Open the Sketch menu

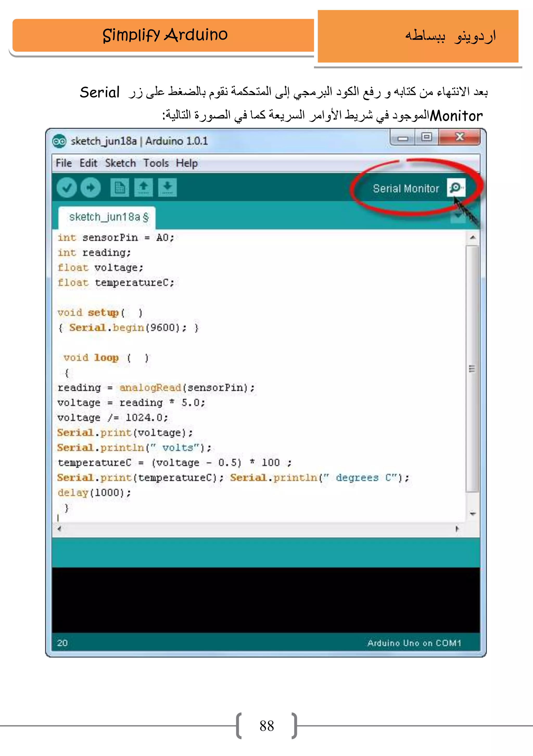[120, 163]
